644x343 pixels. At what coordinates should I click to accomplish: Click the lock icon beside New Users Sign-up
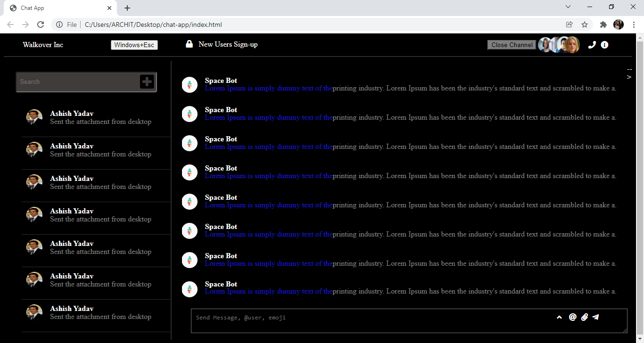pos(189,43)
